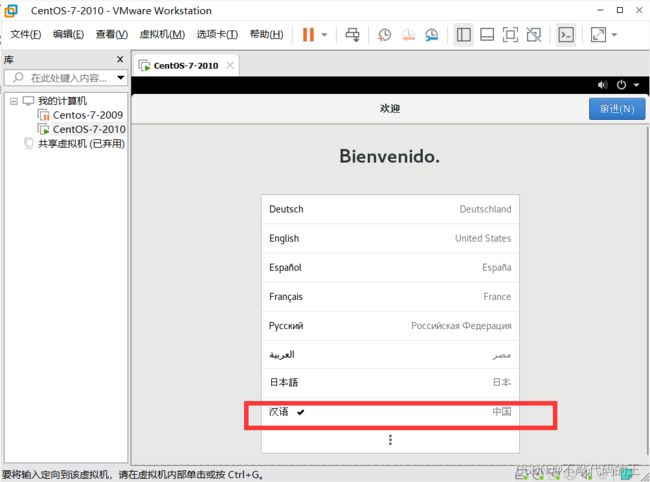Open the 帮助(H) menu

coord(267,34)
